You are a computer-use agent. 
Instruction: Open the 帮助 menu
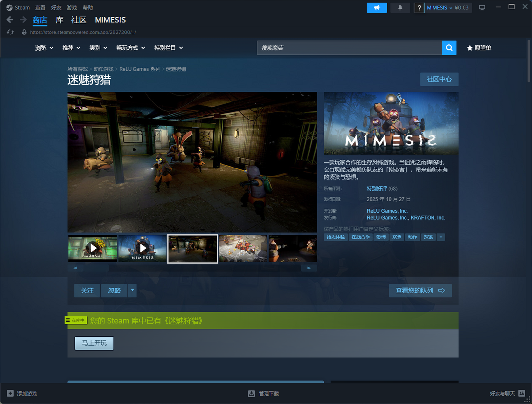pos(88,8)
